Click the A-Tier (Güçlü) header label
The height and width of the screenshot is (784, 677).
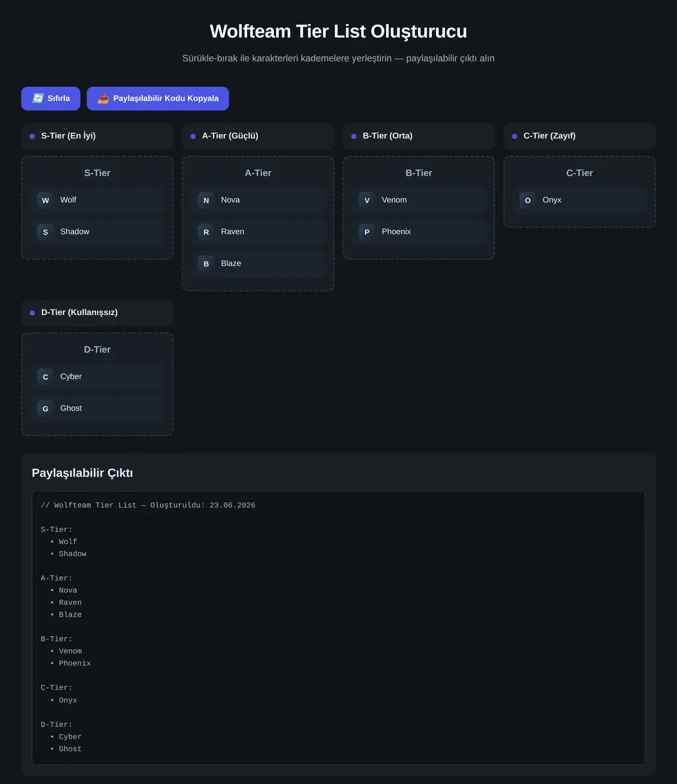[x=230, y=136]
